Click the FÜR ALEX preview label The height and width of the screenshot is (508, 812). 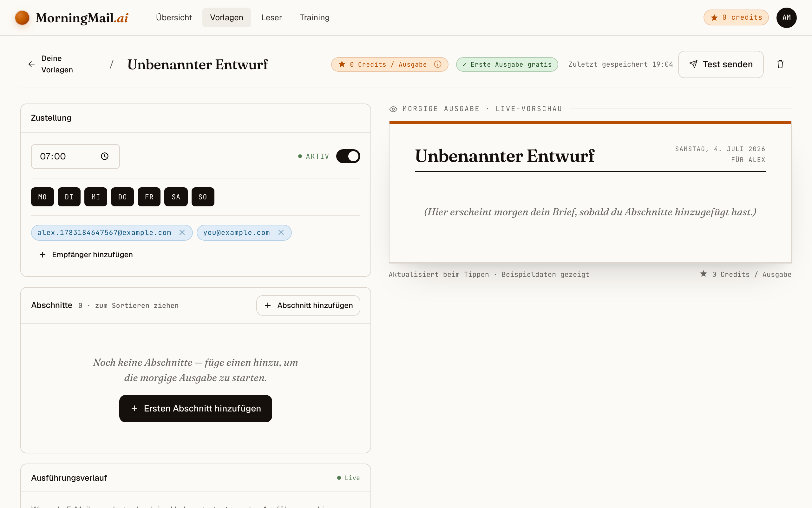pos(748,160)
